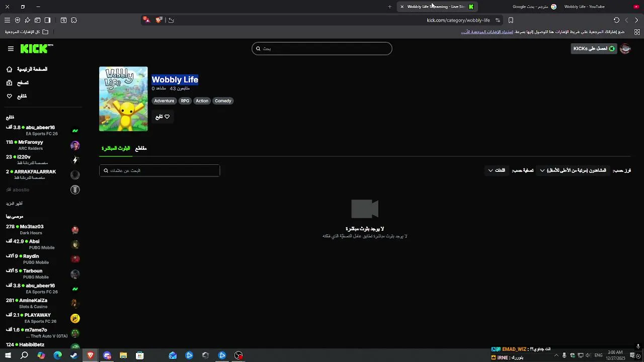Open Mo3taz03 Dark Hours channel
The image size is (644, 362).
click(42, 230)
